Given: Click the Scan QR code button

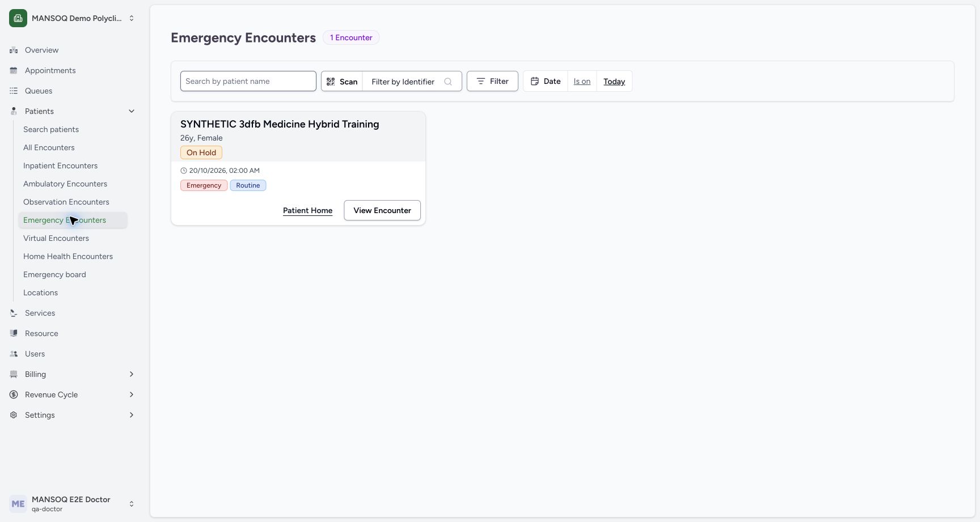Looking at the screenshot, I should 342,82.
